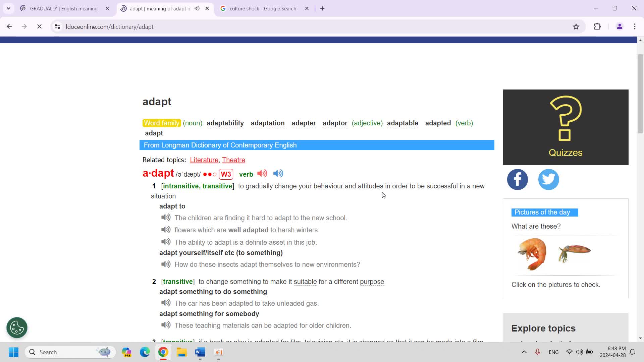Click the page vertical scrollbar thumb
644x362 pixels.
click(640, 94)
